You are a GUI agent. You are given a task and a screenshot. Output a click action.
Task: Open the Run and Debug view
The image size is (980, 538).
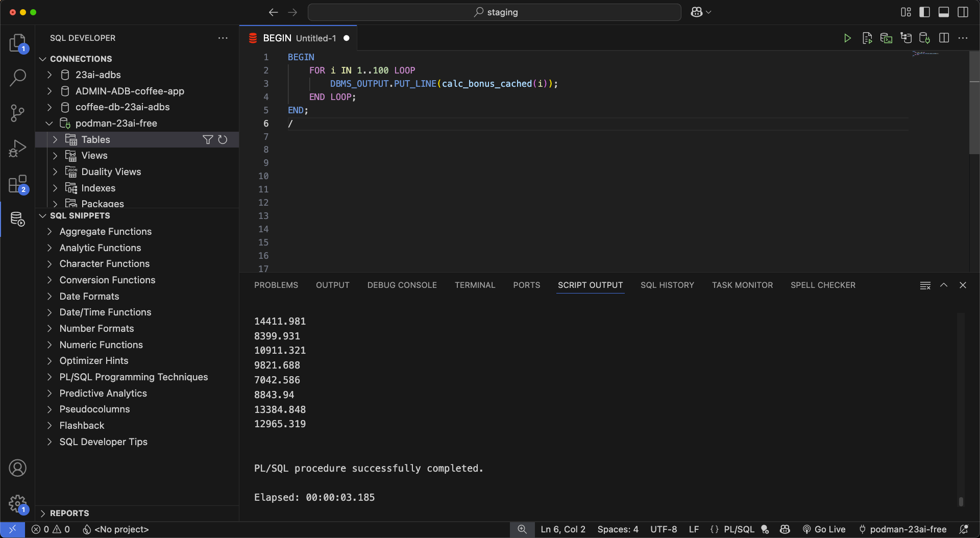[x=17, y=149]
